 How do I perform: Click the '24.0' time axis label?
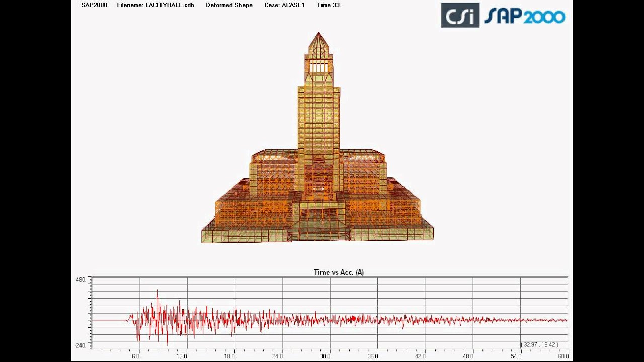[x=277, y=356]
